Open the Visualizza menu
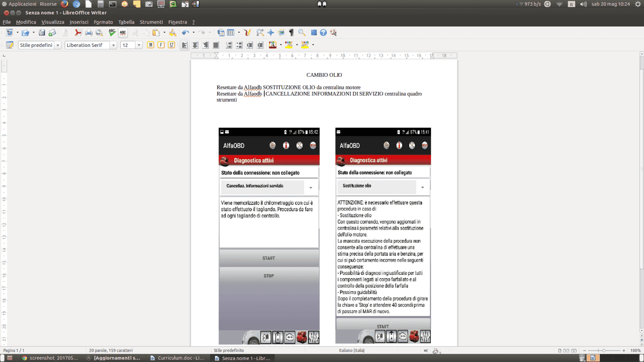Image resolution: width=644 pixels, height=362 pixels. [53, 22]
